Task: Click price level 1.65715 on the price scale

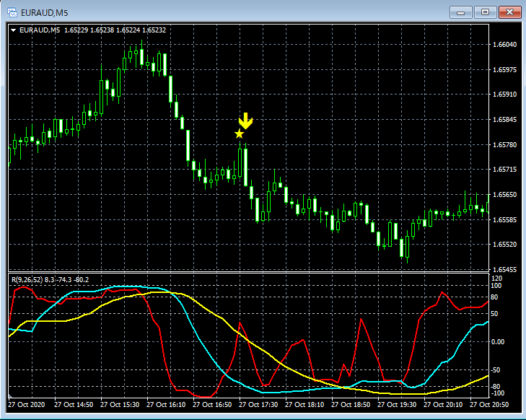Action: [504, 170]
